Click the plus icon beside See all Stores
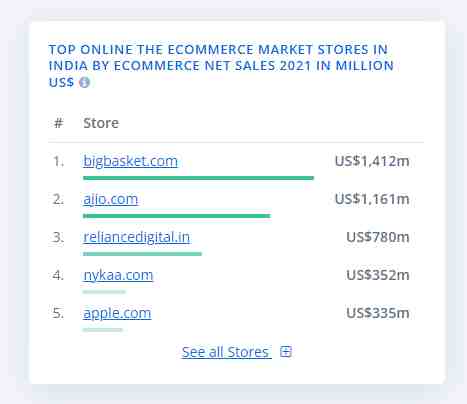 click(286, 352)
